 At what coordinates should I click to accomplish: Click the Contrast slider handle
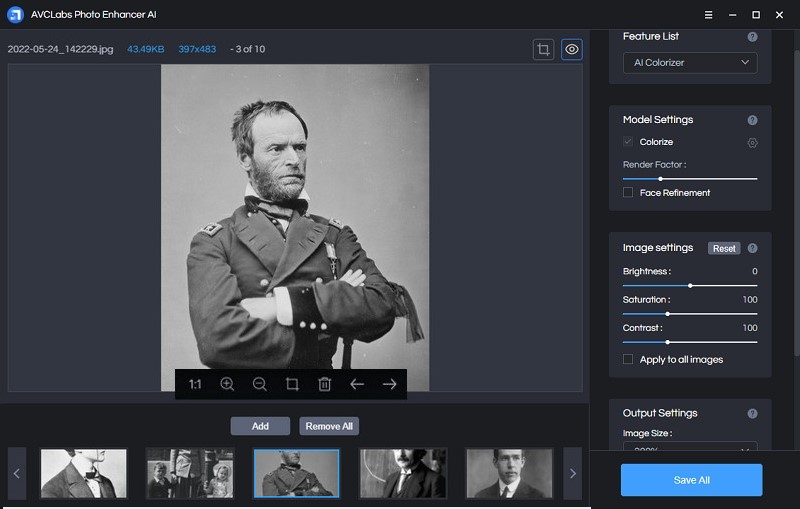click(x=667, y=342)
